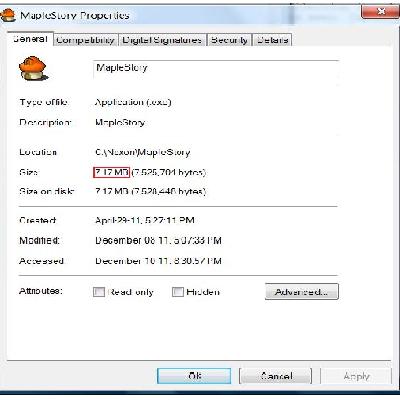
Task: Close the MapleStory Properties window
Action: tap(381, 12)
